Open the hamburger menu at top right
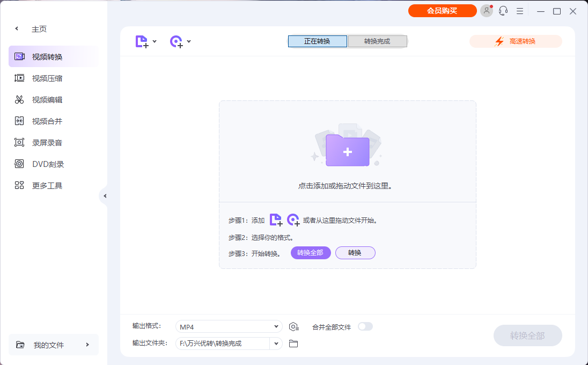Screen dimensions: 588x365 [x=519, y=11]
